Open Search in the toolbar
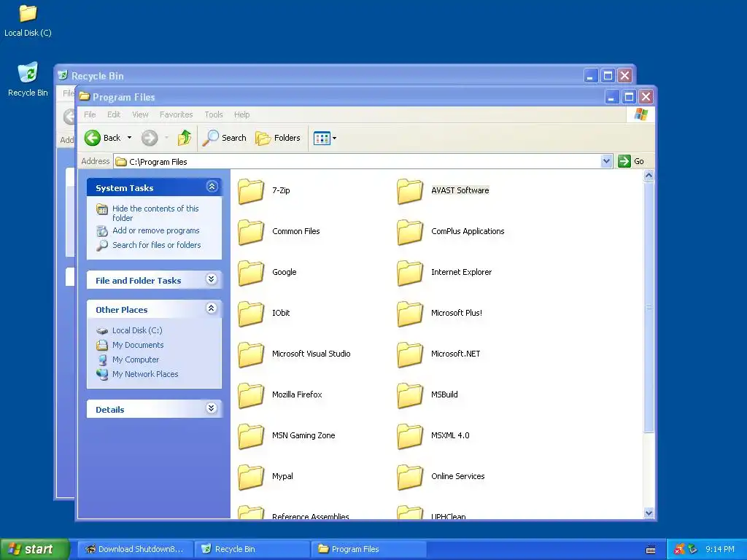This screenshot has height=560, width=747. coord(225,138)
